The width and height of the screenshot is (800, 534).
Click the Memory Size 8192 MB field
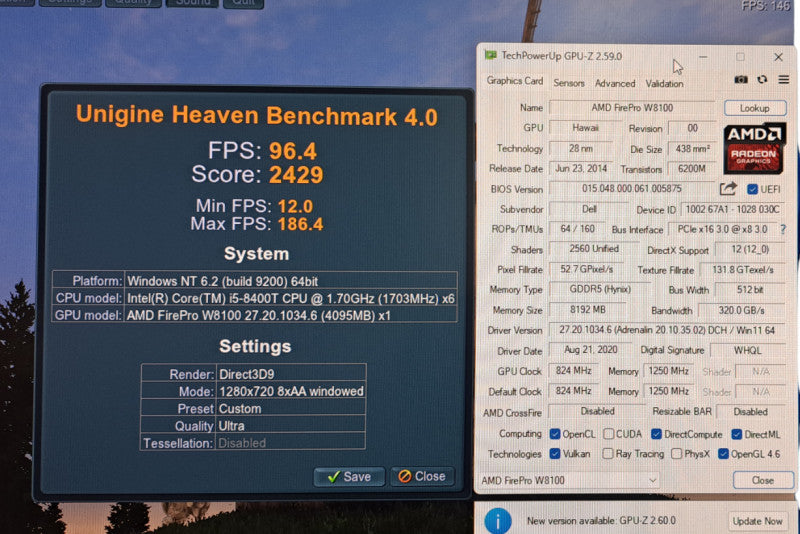coord(587,310)
